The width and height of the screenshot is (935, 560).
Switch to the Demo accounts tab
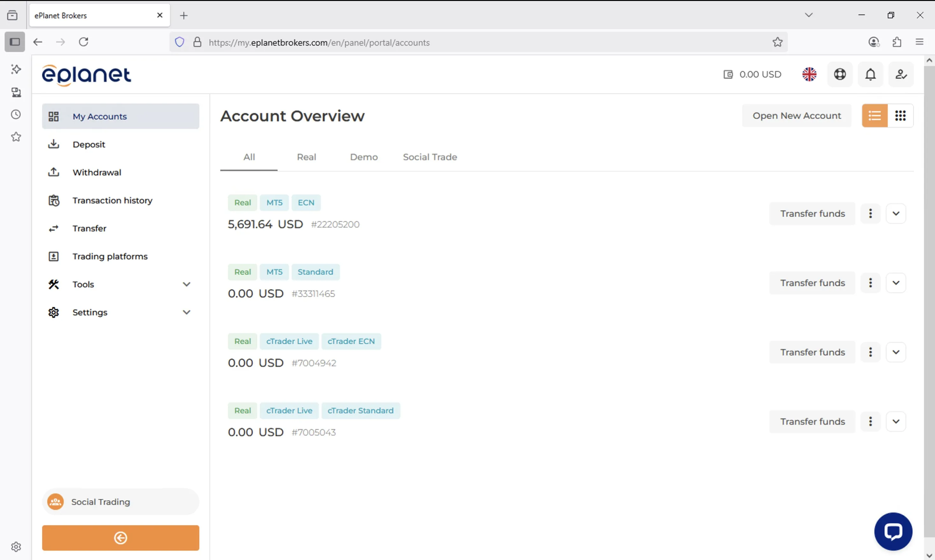coord(364,157)
